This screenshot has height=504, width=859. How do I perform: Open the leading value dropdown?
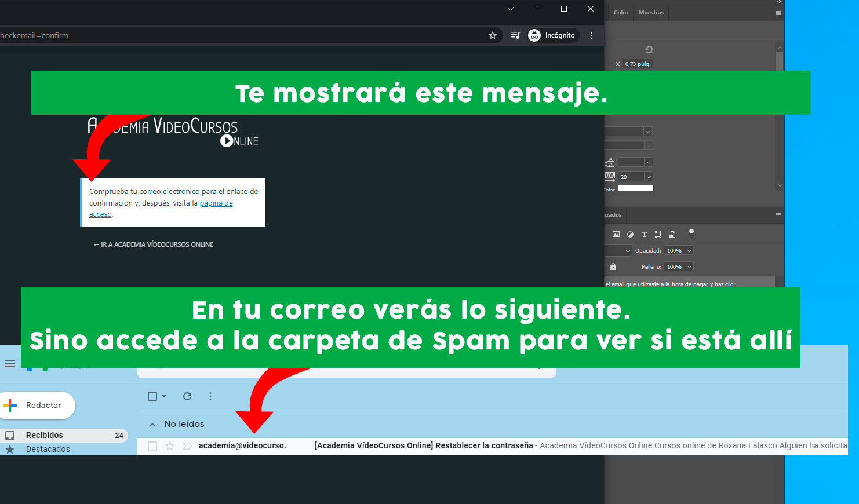click(x=649, y=162)
